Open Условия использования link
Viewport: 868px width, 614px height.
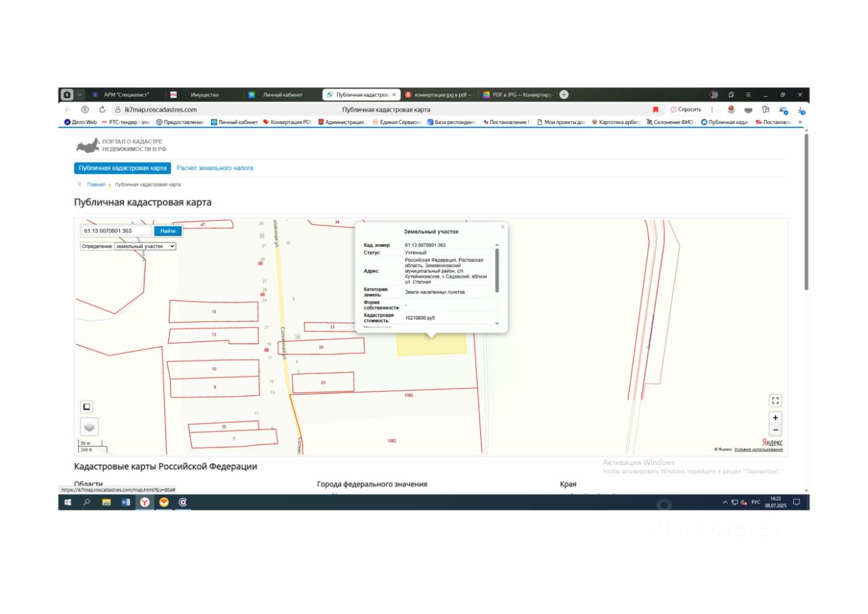pos(758,449)
